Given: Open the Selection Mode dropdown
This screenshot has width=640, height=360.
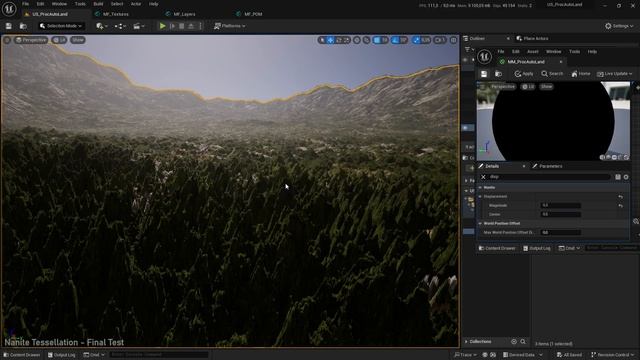Looking at the screenshot, I should 60,26.
